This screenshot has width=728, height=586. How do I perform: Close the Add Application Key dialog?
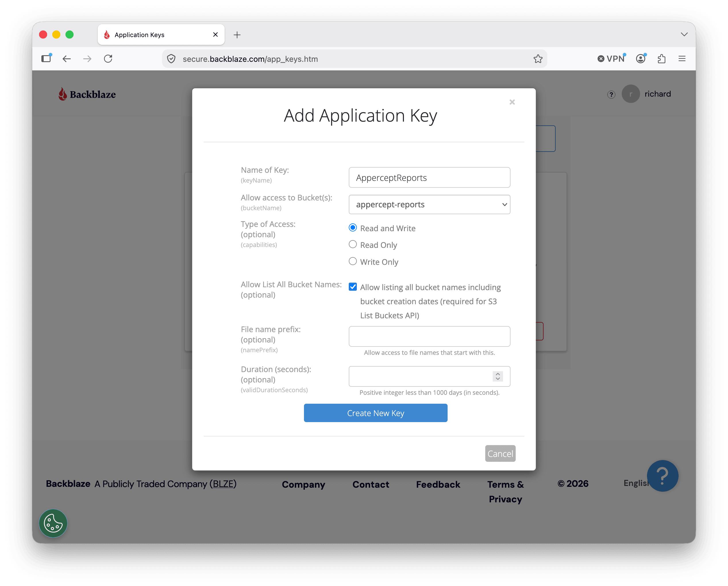pyautogui.click(x=512, y=102)
